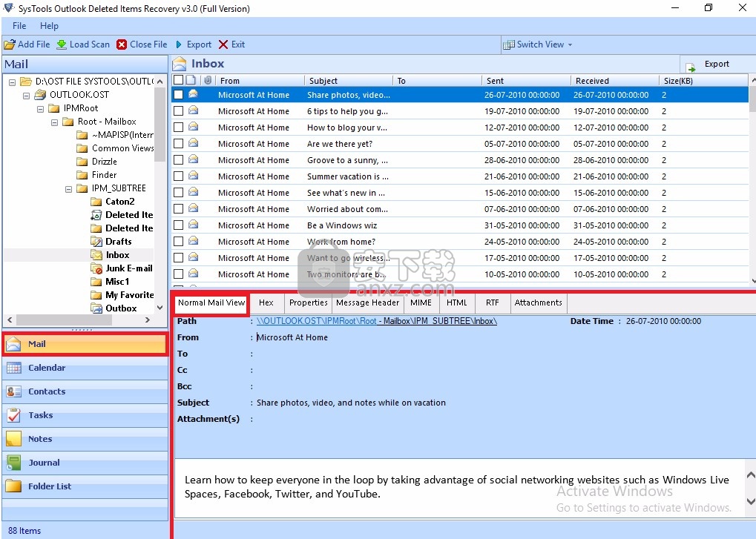The image size is (756, 539).
Task: Click the Misc1 folder icon in the tree
Action: pos(96,281)
